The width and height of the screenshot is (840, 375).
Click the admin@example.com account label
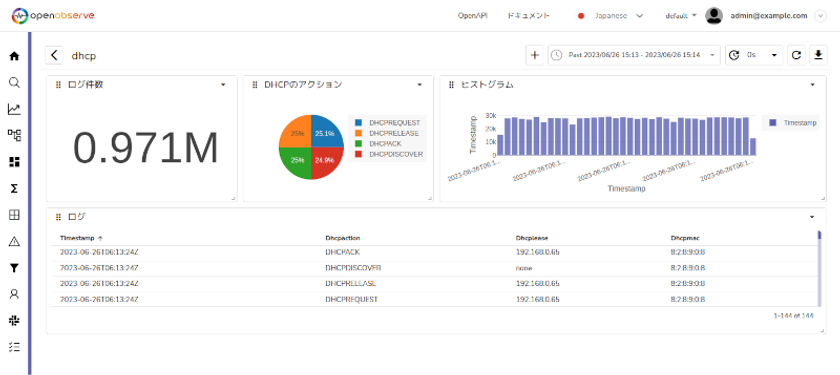769,16
